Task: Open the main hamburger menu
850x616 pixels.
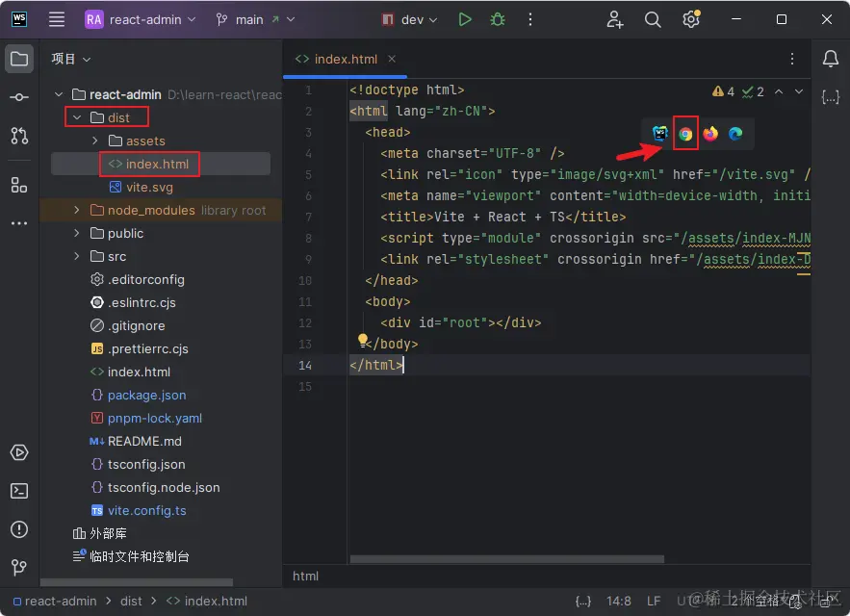Action: coord(57,19)
